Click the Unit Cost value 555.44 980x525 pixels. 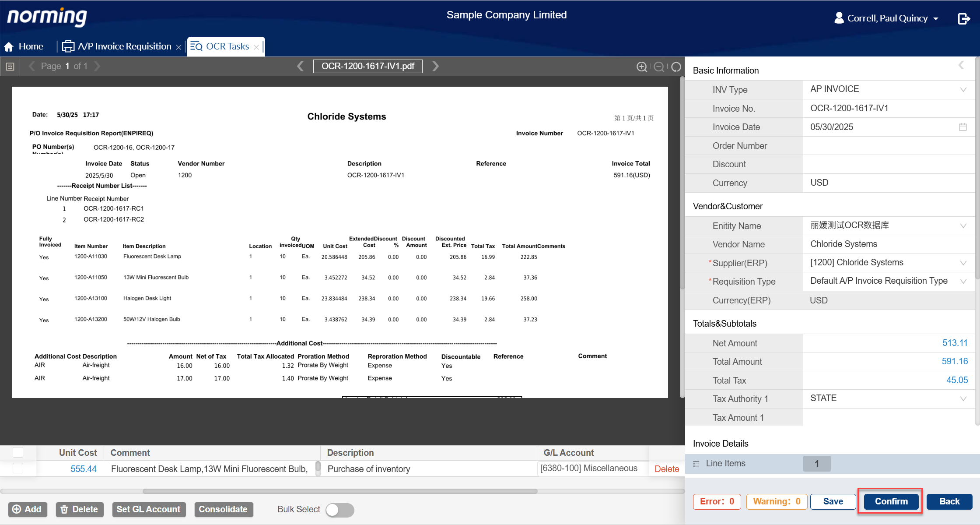[x=83, y=469]
